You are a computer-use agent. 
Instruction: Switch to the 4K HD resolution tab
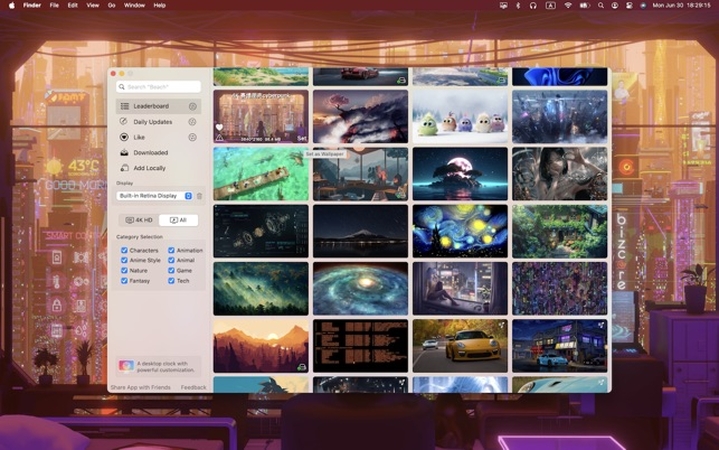point(139,220)
